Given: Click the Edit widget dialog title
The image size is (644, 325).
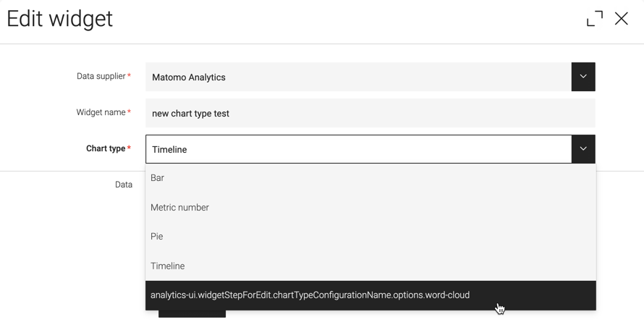Looking at the screenshot, I should (x=59, y=19).
